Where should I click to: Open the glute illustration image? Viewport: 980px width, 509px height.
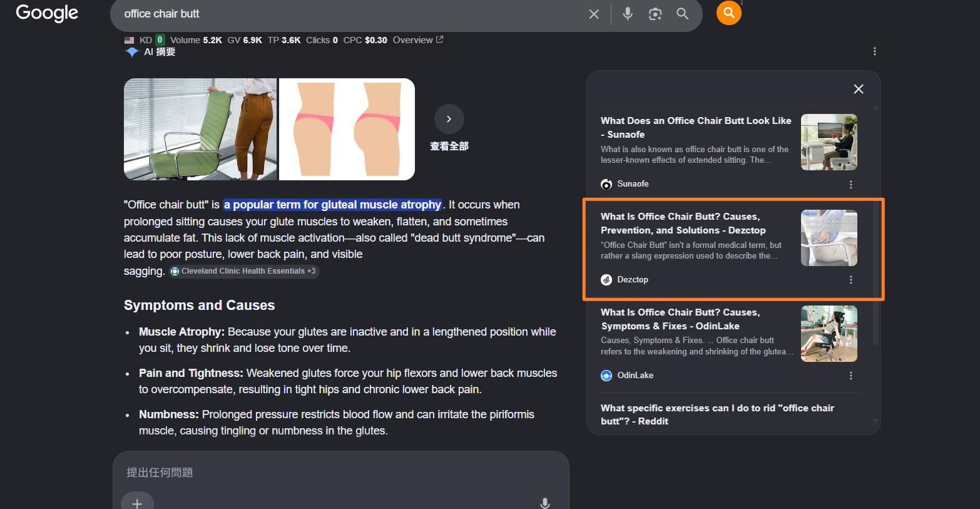347,129
